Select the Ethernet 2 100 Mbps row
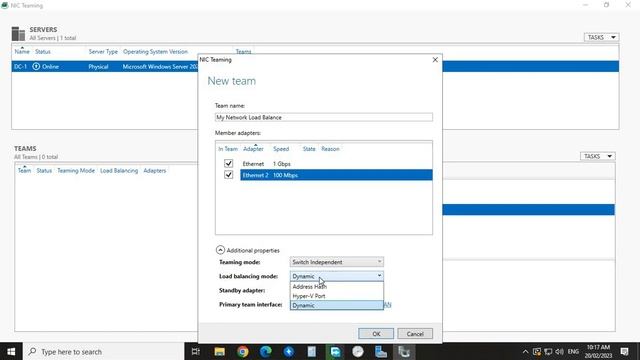 [x=336, y=175]
